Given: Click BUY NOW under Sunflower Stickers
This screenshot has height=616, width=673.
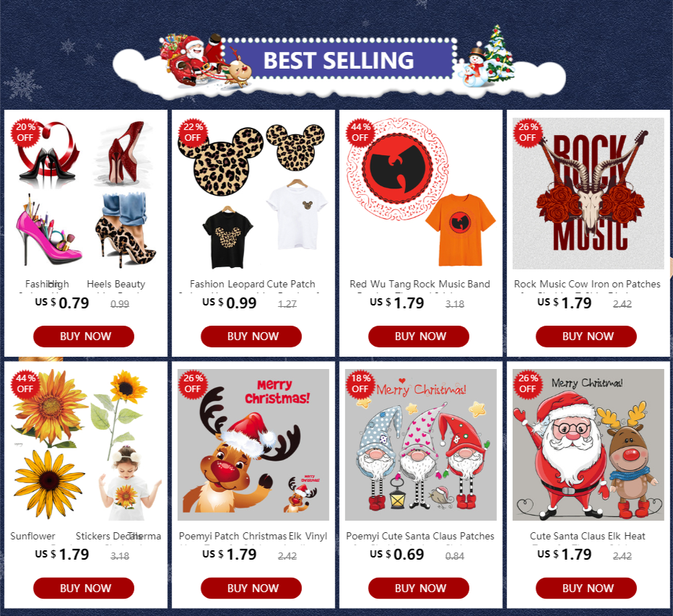Looking at the screenshot, I should tap(84, 588).
